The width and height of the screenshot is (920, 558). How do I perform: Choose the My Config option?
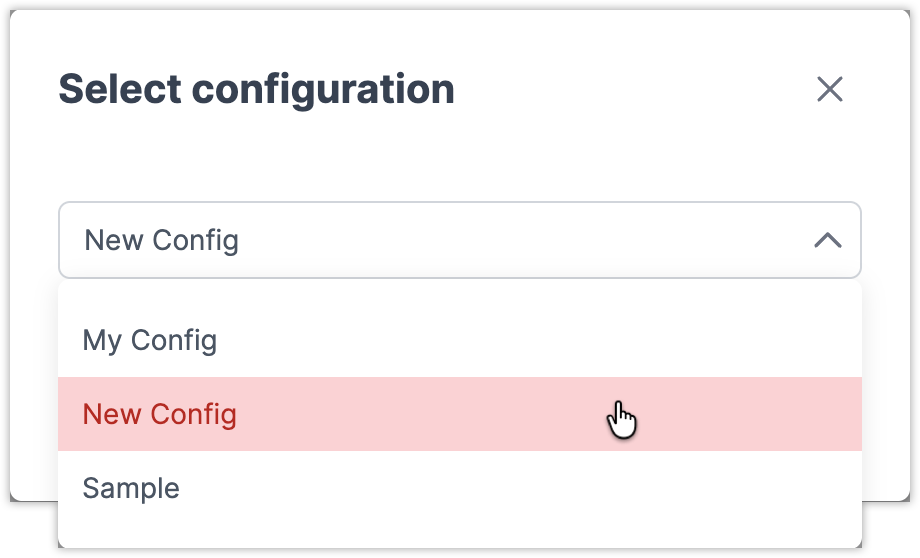(150, 340)
